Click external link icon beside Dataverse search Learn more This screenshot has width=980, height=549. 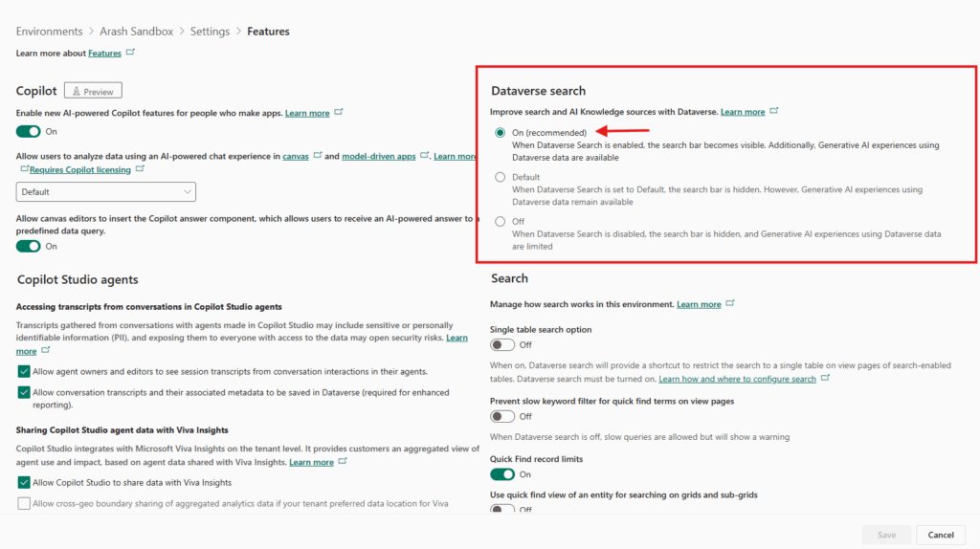775,112
